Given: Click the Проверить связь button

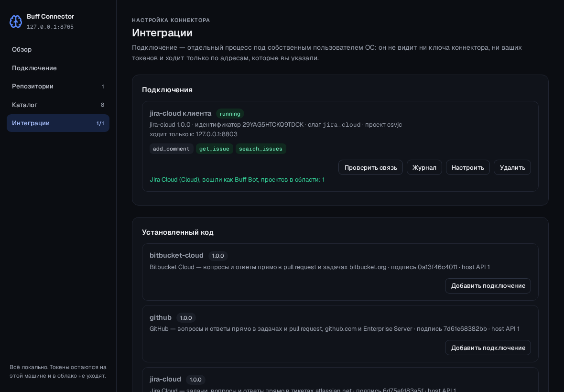Looking at the screenshot, I should tap(370, 168).
